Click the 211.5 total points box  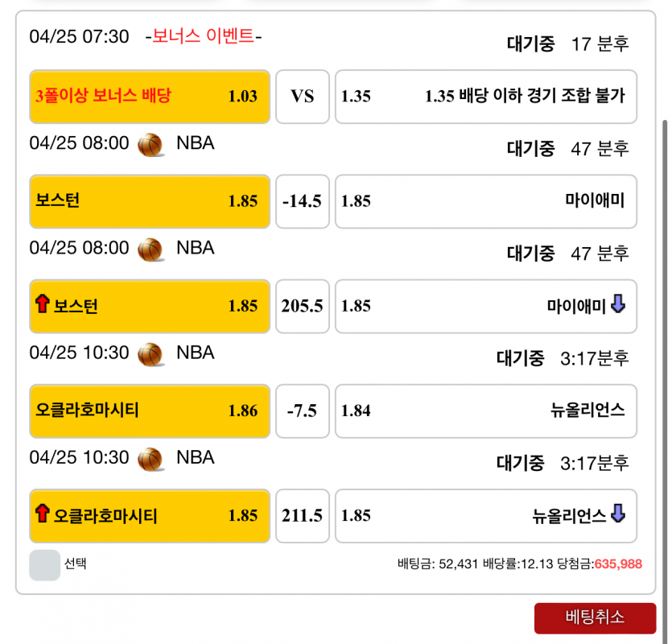(303, 515)
